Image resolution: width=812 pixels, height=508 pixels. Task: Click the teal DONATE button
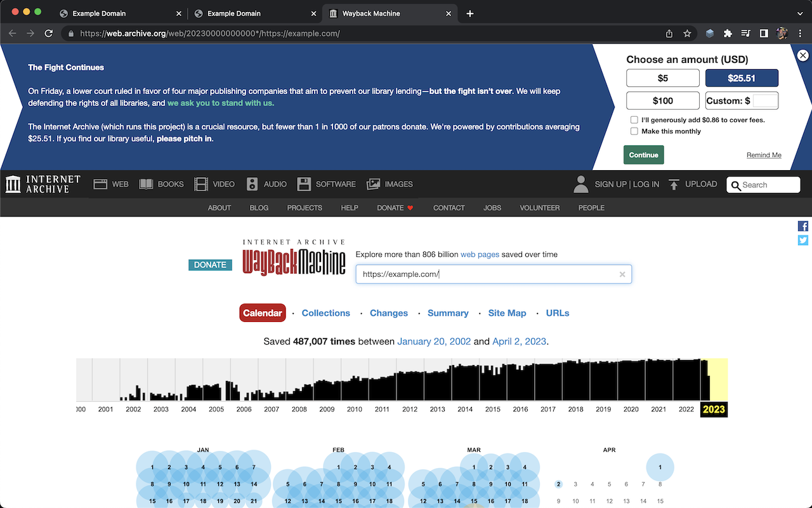[210, 265]
